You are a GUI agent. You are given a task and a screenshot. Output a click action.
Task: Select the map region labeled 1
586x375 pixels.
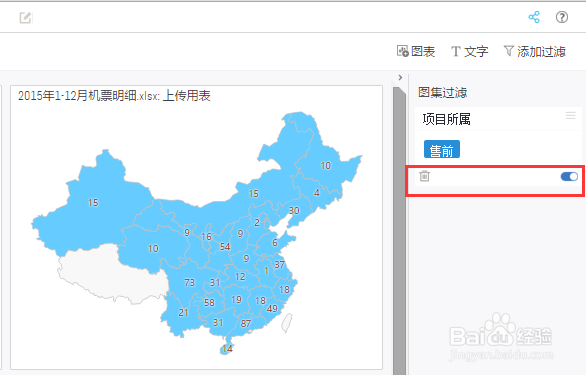266,270
